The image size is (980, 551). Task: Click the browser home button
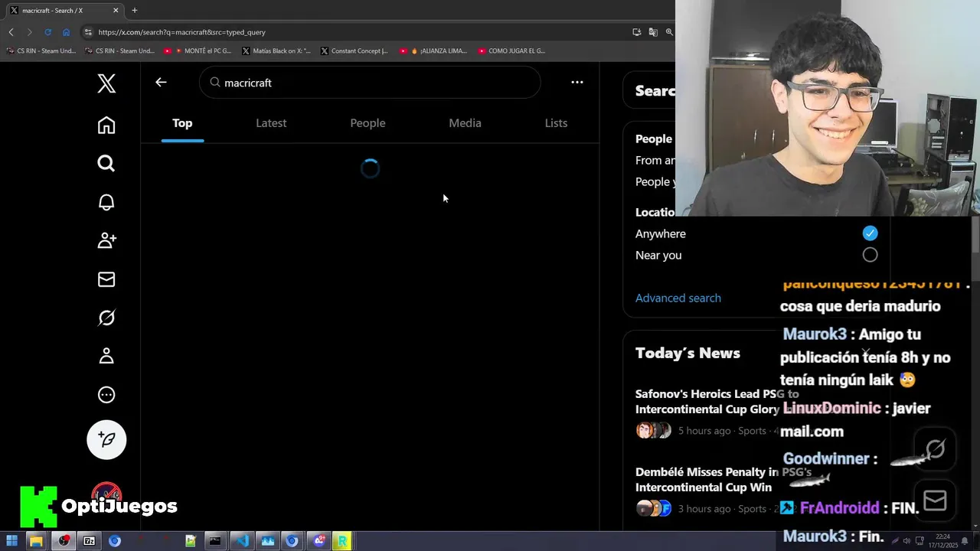(66, 32)
